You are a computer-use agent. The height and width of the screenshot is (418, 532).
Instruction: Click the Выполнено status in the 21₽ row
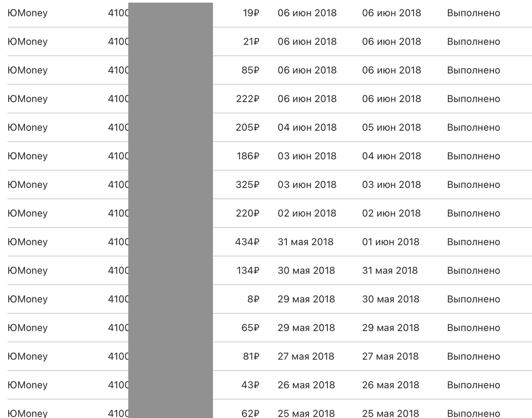(473, 42)
